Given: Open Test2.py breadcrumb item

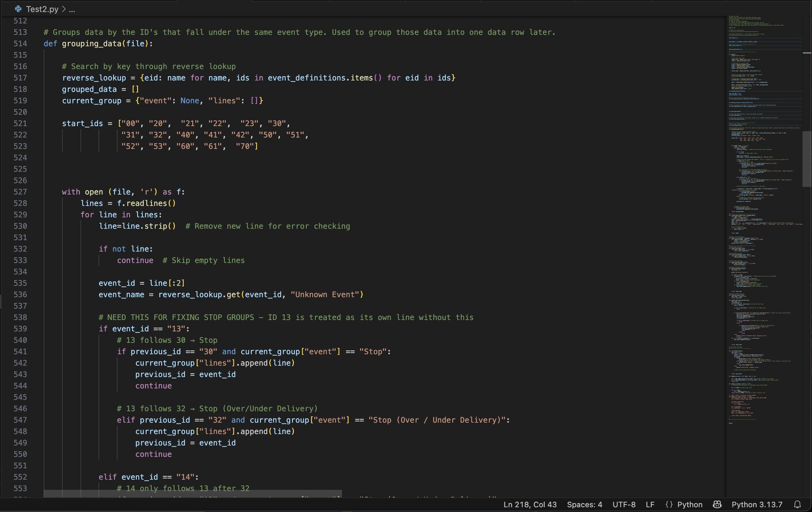Looking at the screenshot, I should [42, 9].
